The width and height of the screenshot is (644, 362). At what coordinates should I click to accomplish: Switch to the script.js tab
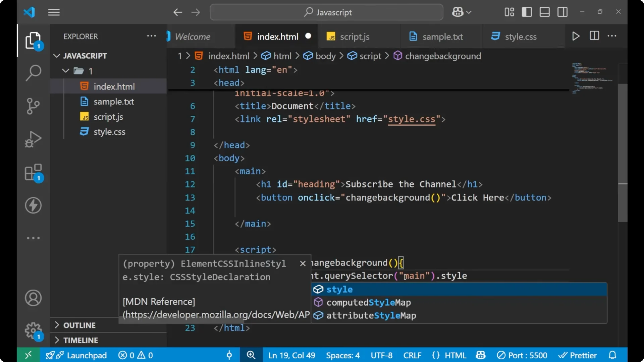354,37
